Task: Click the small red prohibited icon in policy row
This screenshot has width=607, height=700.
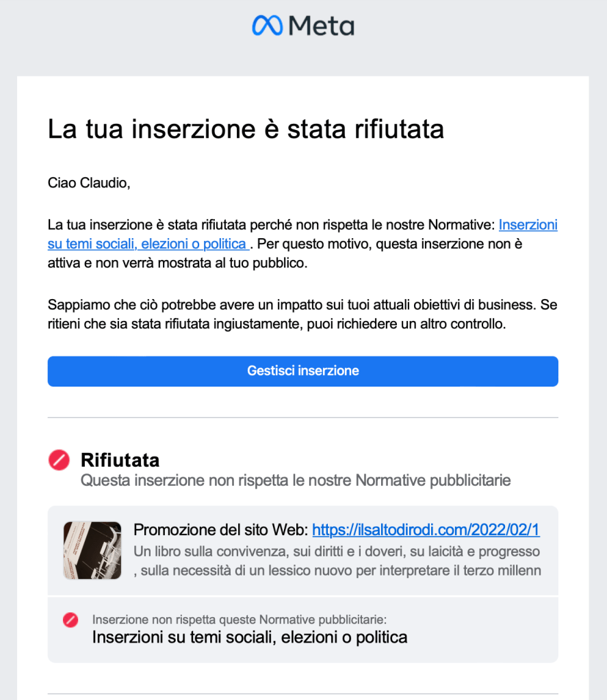Action: [x=70, y=620]
